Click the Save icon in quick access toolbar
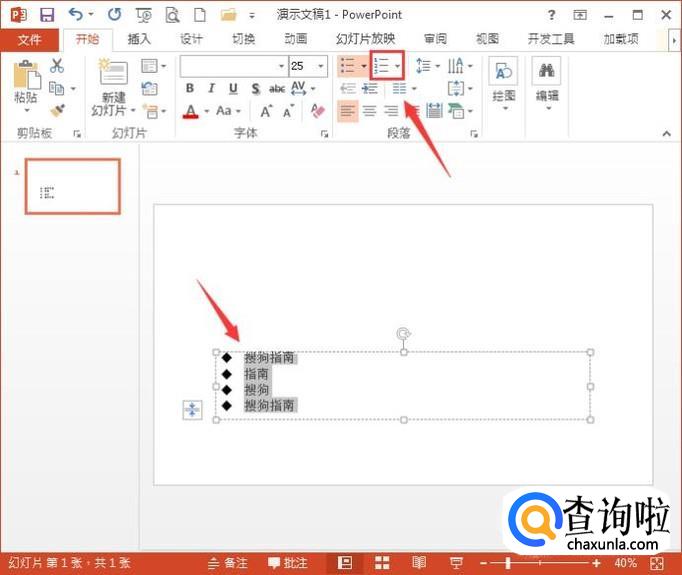 pos(46,15)
